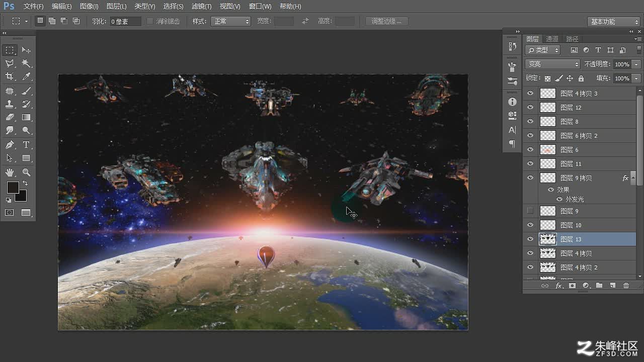Open the 图像(I) menu

(89, 7)
